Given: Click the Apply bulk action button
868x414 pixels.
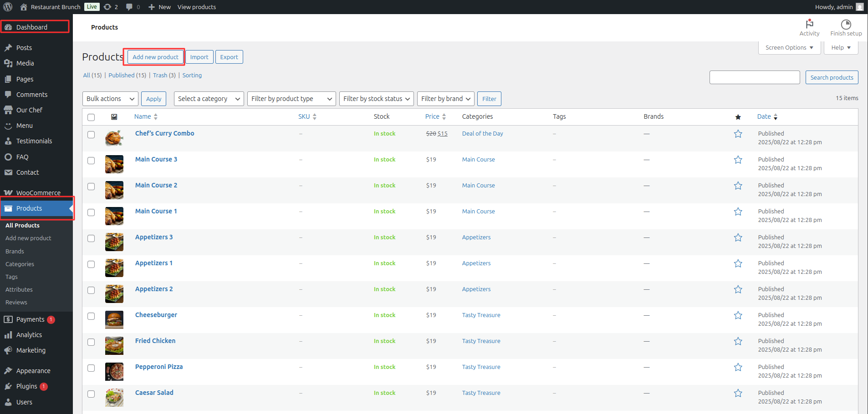Looking at the screenshot, I should point(153,99).
